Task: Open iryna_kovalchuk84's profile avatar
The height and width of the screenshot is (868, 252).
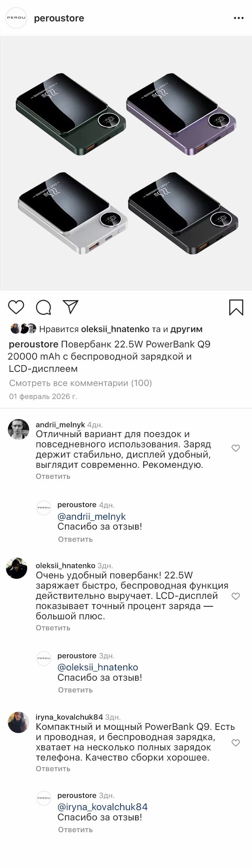Action: click(x=19, y=722)
